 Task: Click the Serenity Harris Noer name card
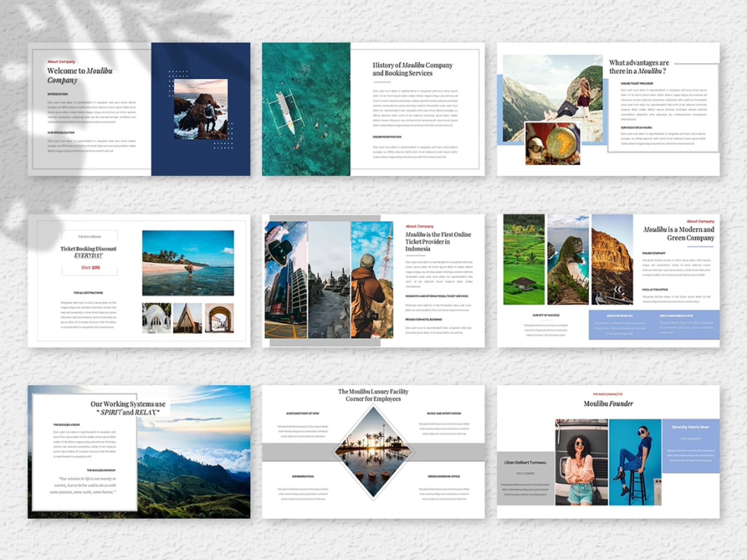pyautogui.click(x=690, y=446)
